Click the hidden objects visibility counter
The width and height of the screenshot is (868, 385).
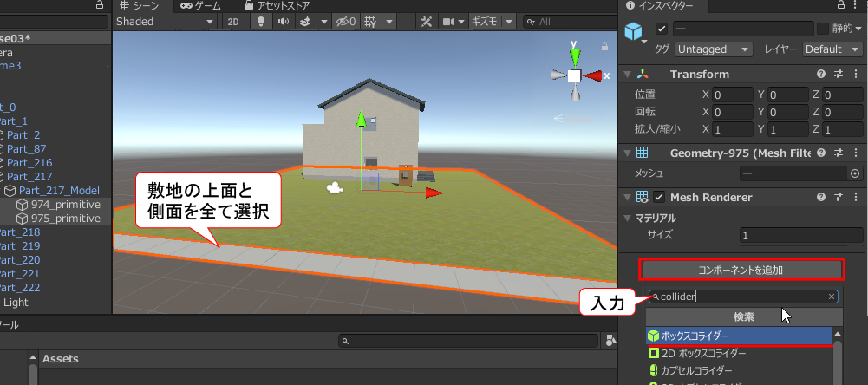(346, 22)
